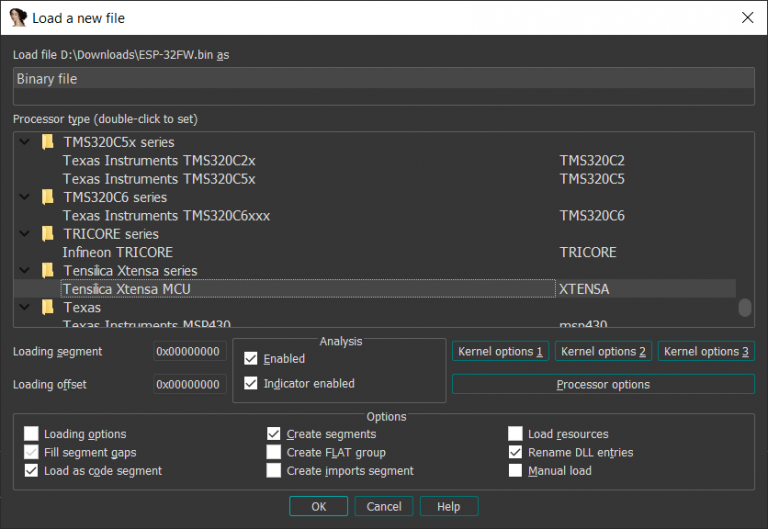Enable the Manual load checkbox
Screen dimensions: 768x529
click(515, 470)
